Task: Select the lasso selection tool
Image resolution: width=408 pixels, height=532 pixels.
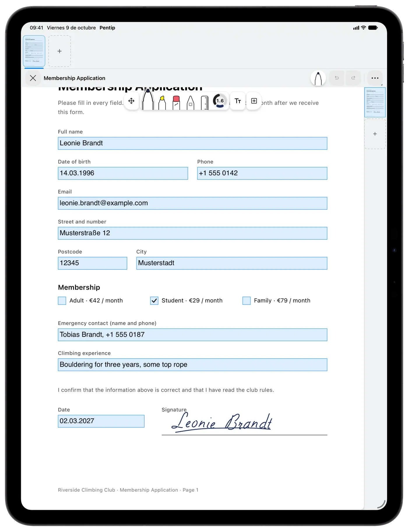Action: pyautogui.click(x=190, y=103)
